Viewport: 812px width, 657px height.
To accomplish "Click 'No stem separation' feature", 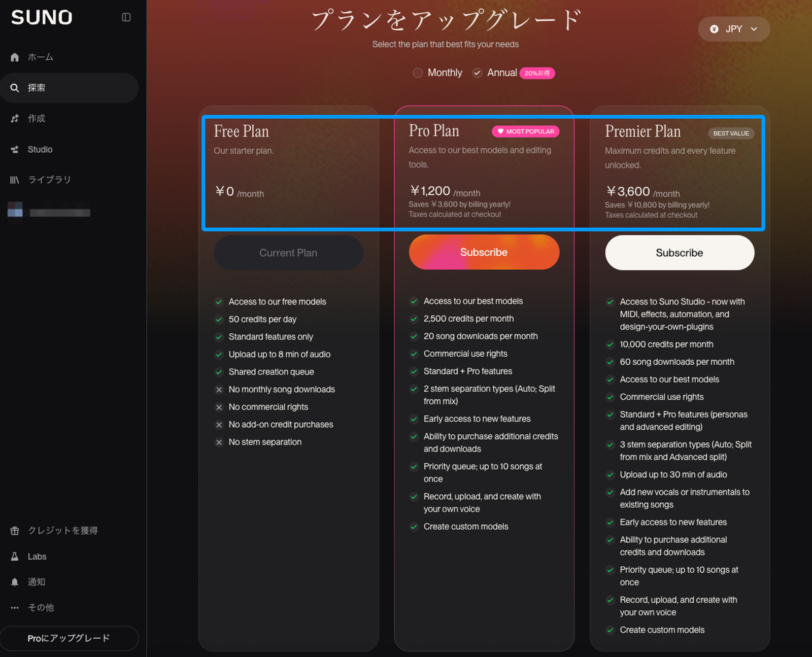I will tap(265, 442).
